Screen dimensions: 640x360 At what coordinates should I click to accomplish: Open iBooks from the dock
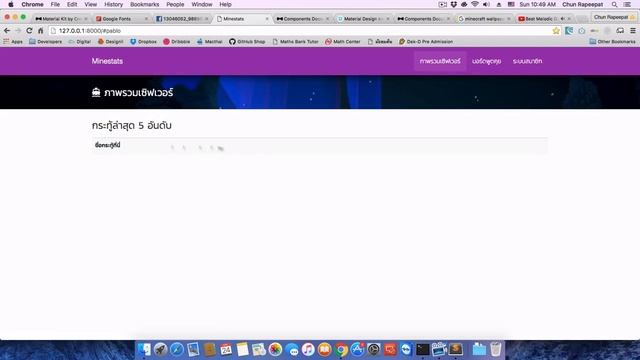point(324,349)
